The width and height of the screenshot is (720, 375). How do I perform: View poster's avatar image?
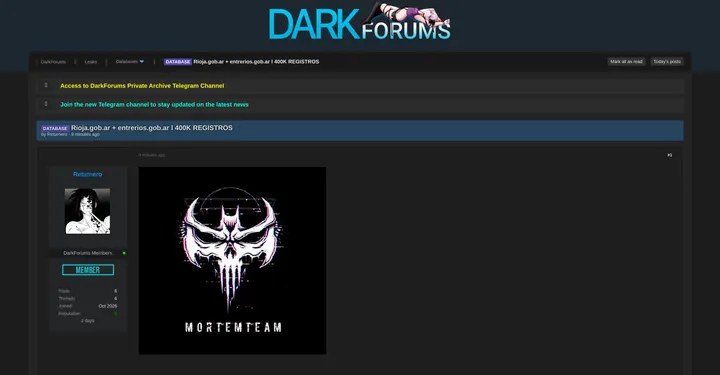click(87, 211)
